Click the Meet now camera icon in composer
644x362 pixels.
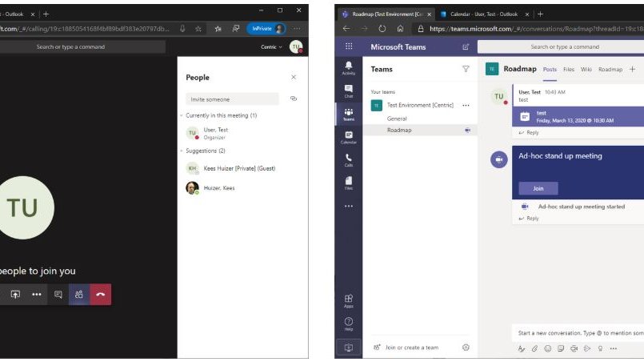pyautogui.click(x=574, y=348)
